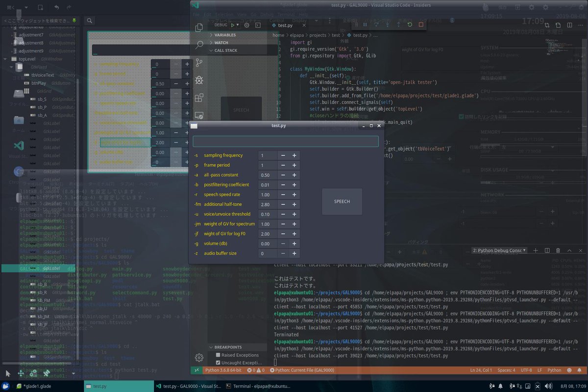Viewport: 588px width, 392px height.
Task: Open launch.json with debug gear icon
Action: [x=247, y=24]
